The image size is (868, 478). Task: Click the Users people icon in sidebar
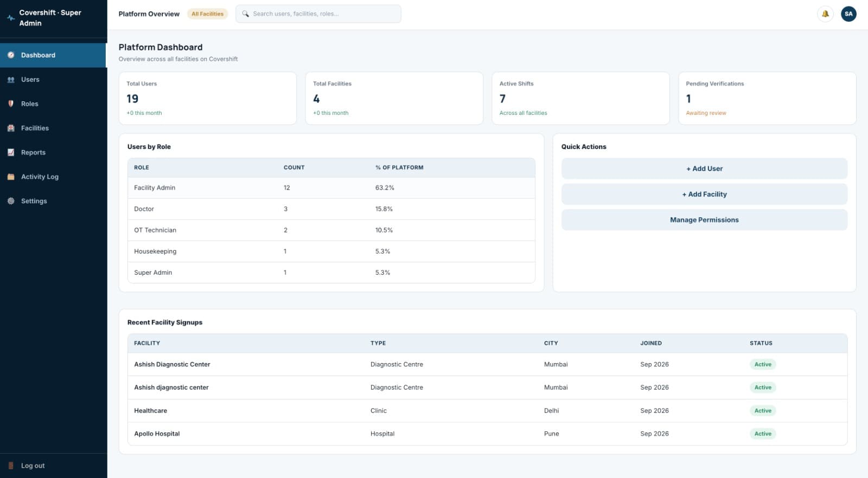coord(11,80)
